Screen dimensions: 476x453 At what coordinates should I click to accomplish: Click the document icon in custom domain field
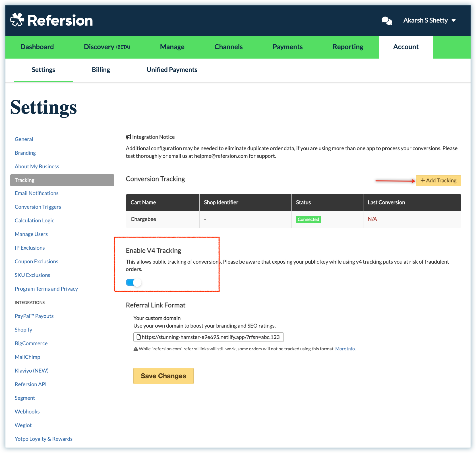click(139, 337)
